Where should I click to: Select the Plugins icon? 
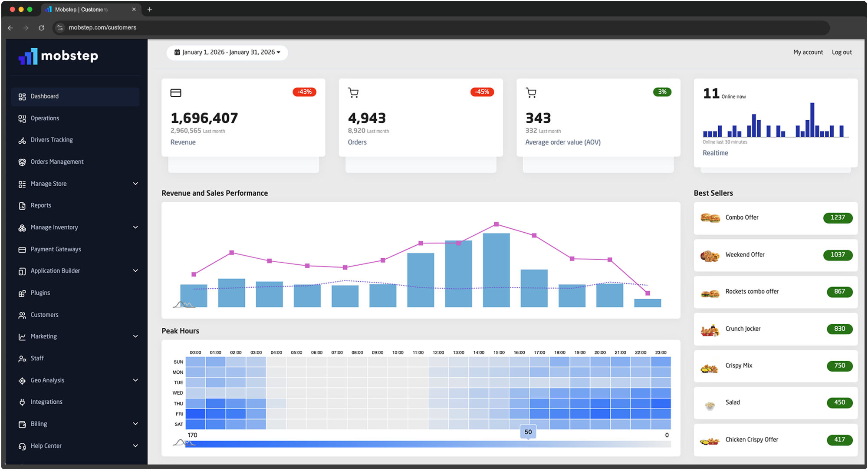click(22, 293)
